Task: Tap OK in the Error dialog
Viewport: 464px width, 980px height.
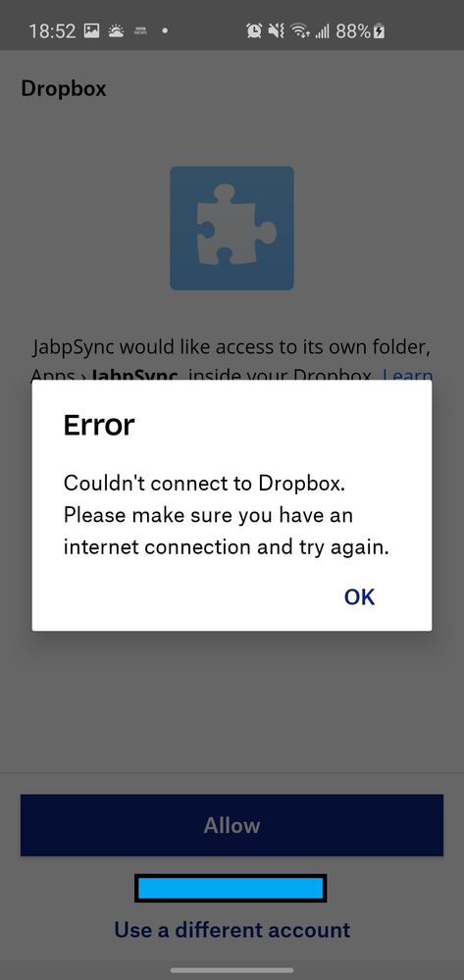Action: [360, 596]
